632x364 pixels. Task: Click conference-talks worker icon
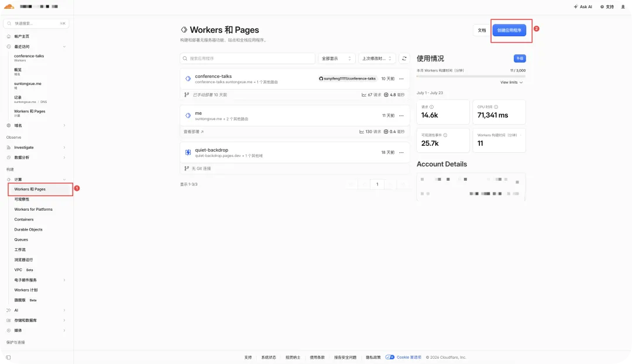[x=188, y=78]
